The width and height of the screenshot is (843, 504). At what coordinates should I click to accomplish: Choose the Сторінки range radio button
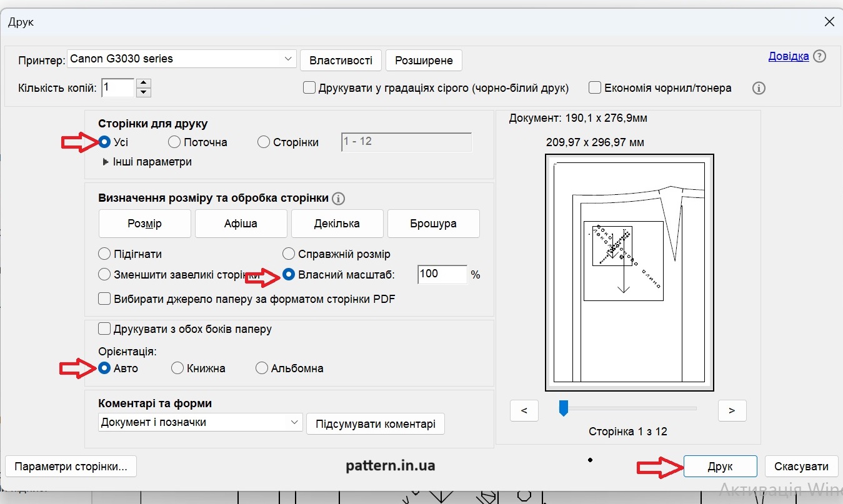click(x=264, y=142)
